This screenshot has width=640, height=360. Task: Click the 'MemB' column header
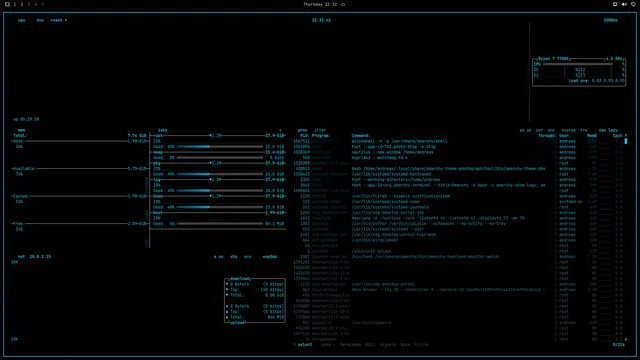(x=592, y=136)
